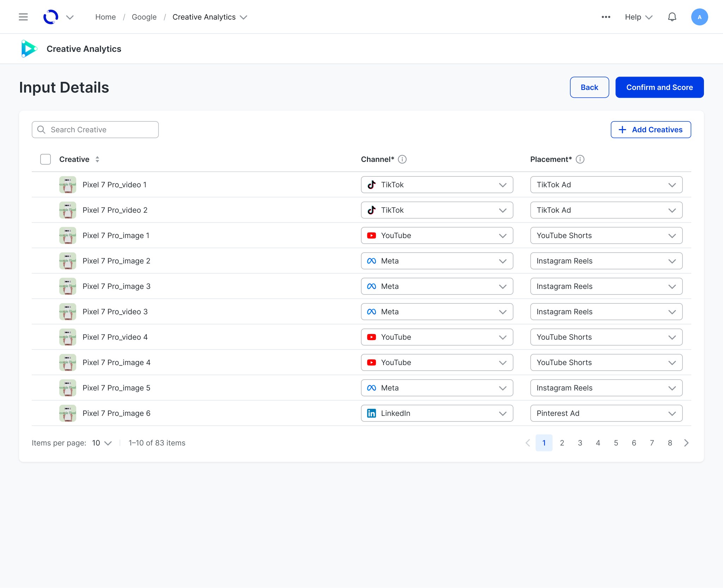Change items per page dropdown

click(x=102, y=443)
